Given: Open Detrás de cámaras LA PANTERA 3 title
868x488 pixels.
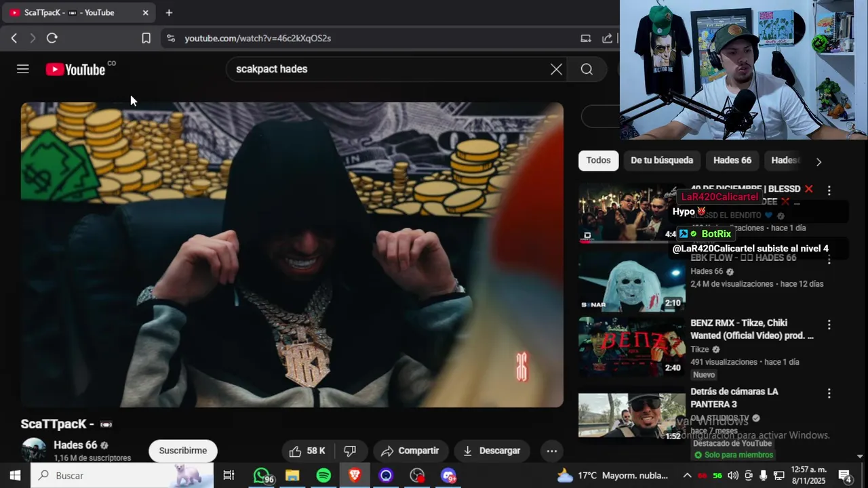Looking at the screenshot, I should pos(734,398).
